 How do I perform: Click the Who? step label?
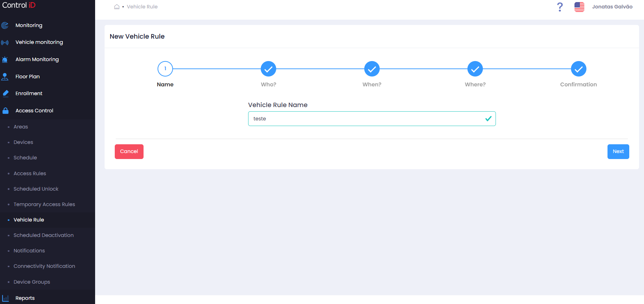click(x=268, y=85)
